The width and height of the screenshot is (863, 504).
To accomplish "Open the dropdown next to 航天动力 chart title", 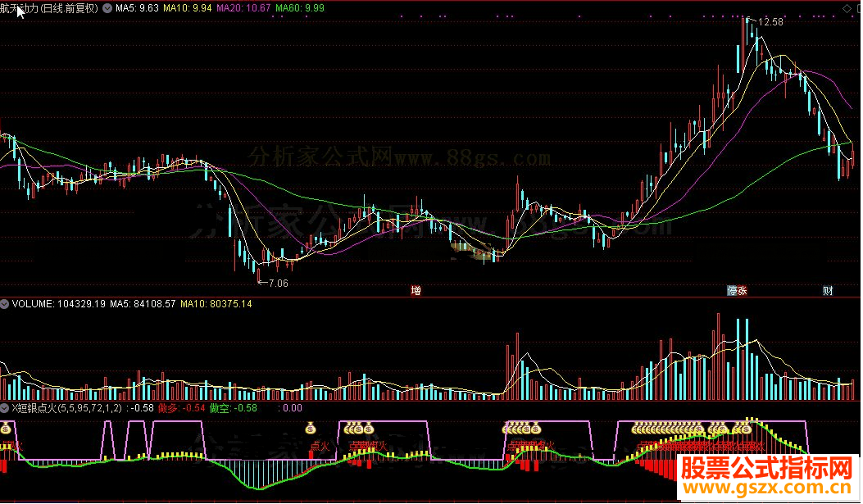I will coord(107,8).
